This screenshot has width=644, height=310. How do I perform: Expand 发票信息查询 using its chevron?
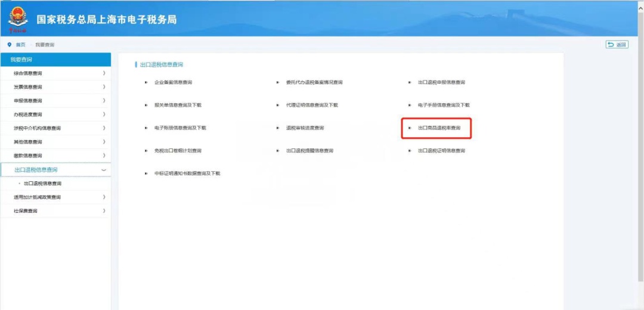(x=104, y=86)
